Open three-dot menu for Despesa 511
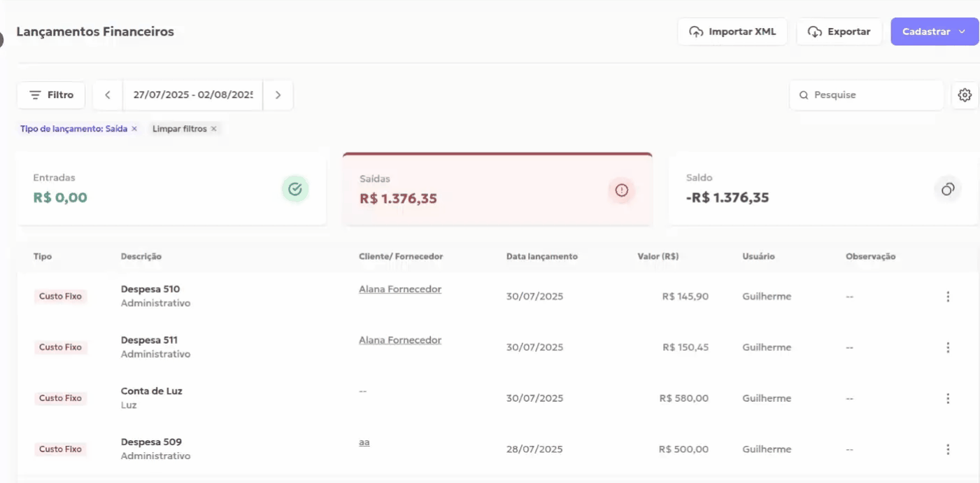 click(x=948, y=348)
